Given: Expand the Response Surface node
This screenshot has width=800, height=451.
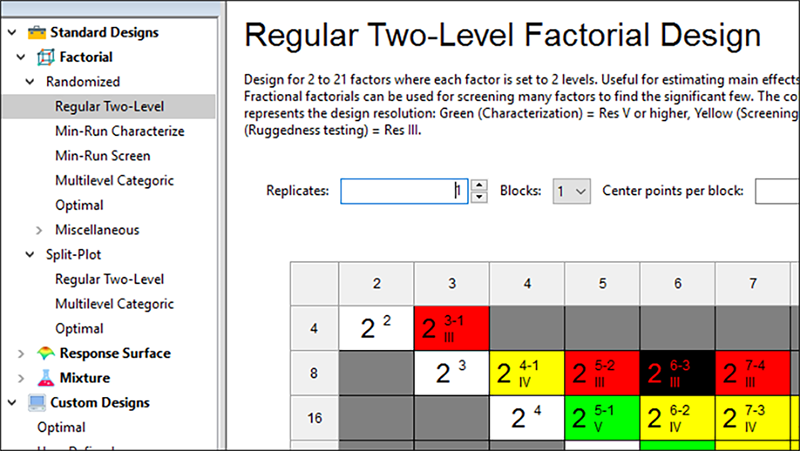Looking at the screenshot, I should 22,353.
